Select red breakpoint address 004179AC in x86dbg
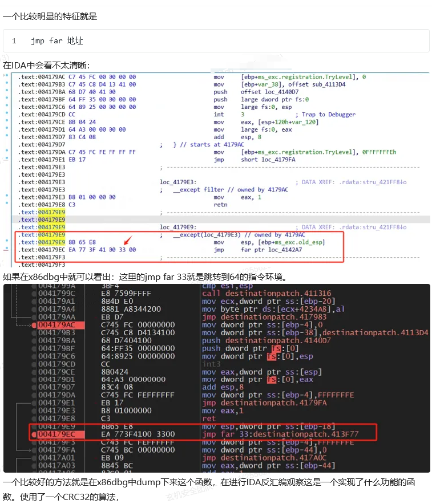 click(56, 325)
